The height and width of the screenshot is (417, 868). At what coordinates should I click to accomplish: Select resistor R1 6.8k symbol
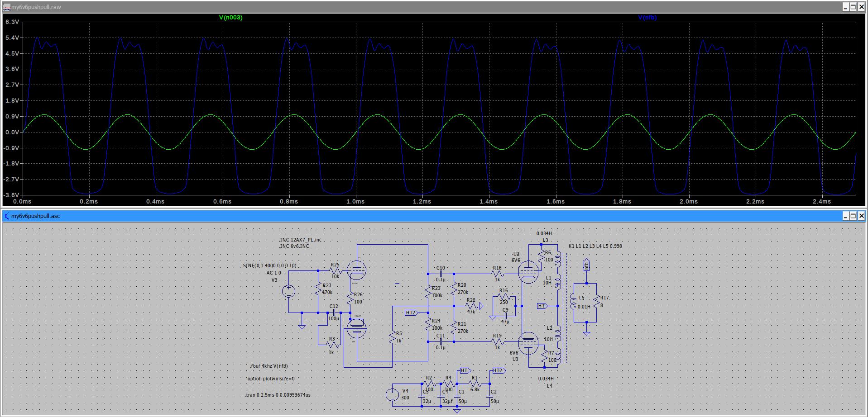475,384
